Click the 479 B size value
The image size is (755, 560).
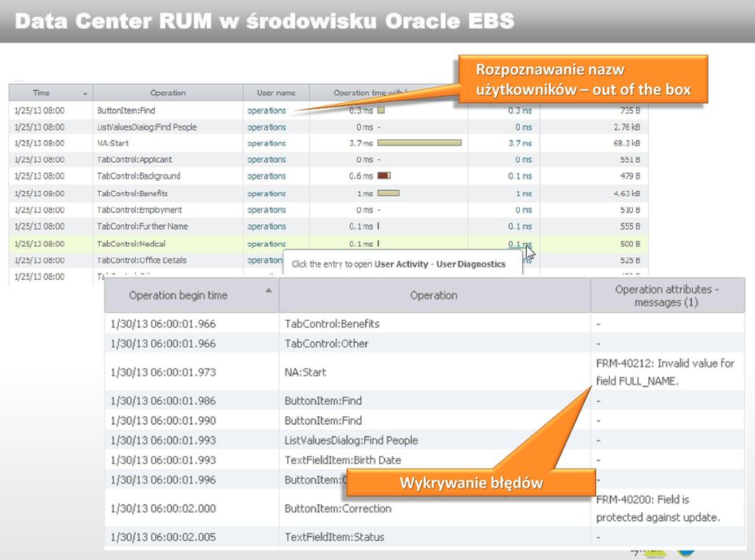click(x=630, y=176)
